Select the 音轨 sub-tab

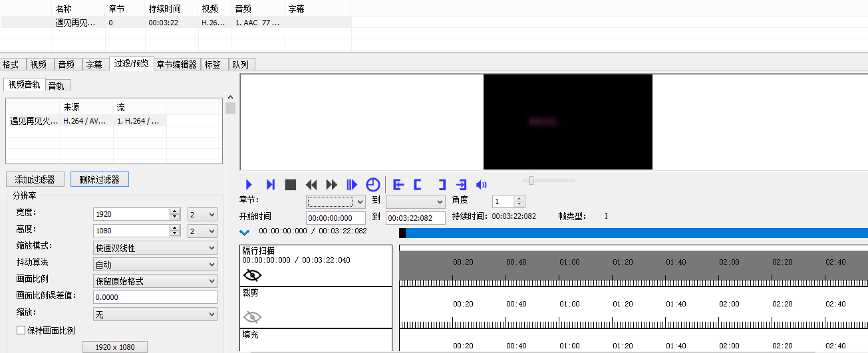click(x=57, y=85)
